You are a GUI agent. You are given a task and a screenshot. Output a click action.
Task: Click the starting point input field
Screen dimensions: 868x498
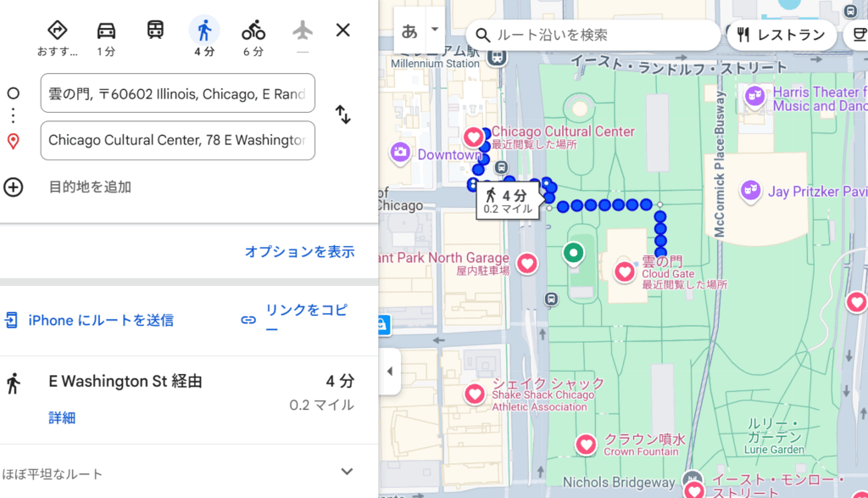coord(177,93)
